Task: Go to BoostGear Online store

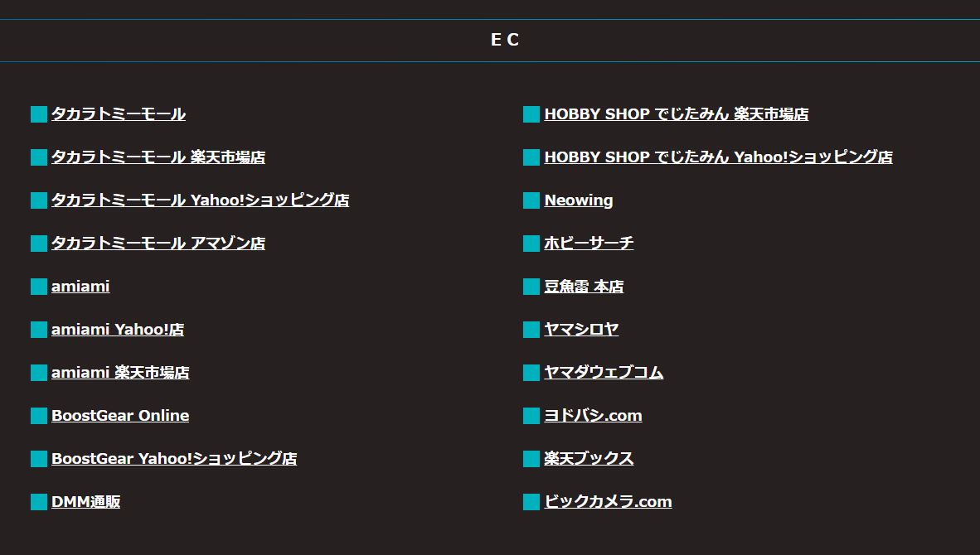Action: click(120, 416)
